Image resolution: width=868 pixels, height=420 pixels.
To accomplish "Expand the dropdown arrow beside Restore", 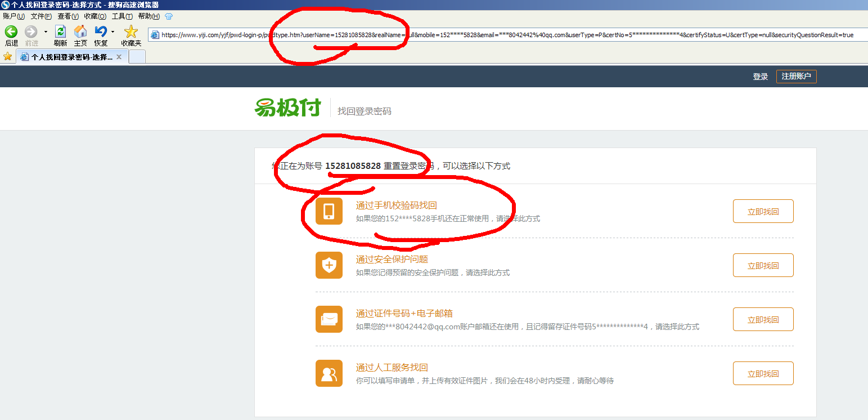I will pos(113,32).
